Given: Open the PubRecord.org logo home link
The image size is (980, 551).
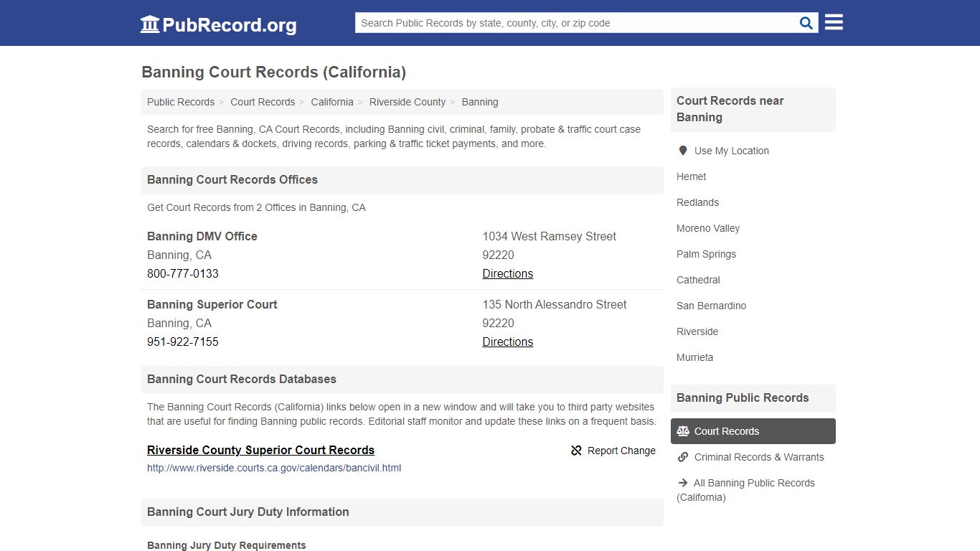Looking at the screenshot, I should coord(218,24).
